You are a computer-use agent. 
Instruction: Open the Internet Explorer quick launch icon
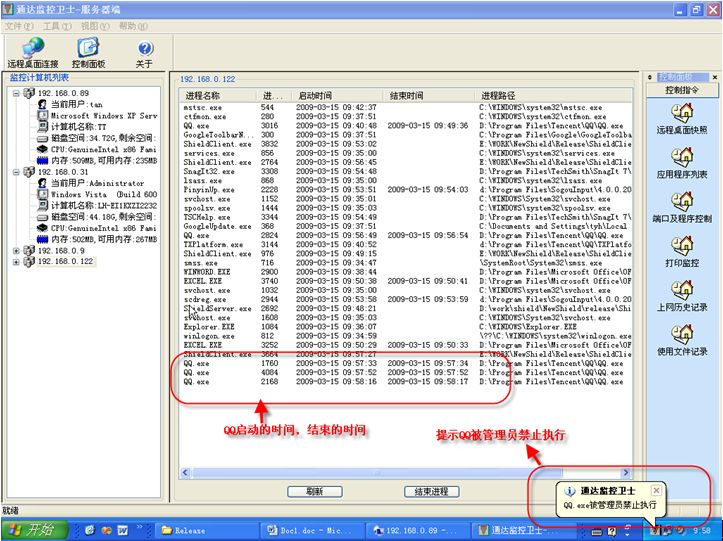click(89, 530)
